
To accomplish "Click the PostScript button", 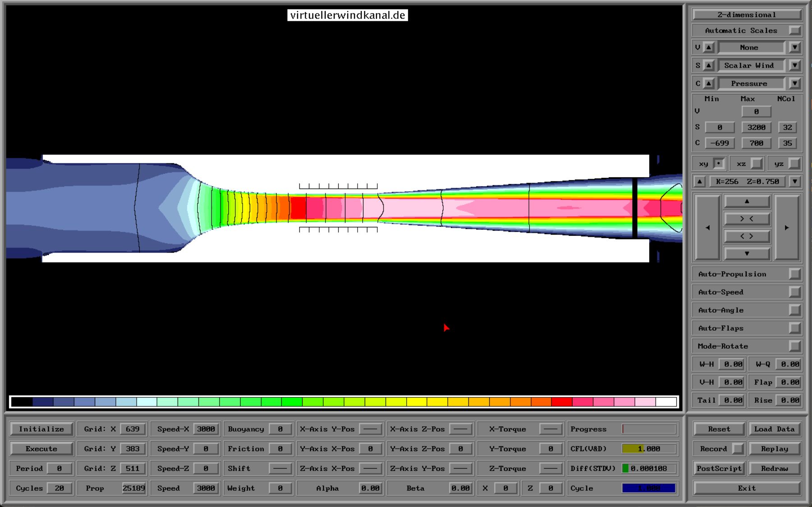I will (719, 468).
